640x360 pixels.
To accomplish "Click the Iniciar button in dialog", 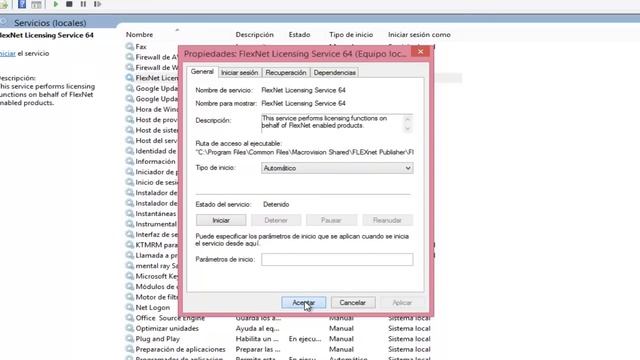I will (221, 220).
